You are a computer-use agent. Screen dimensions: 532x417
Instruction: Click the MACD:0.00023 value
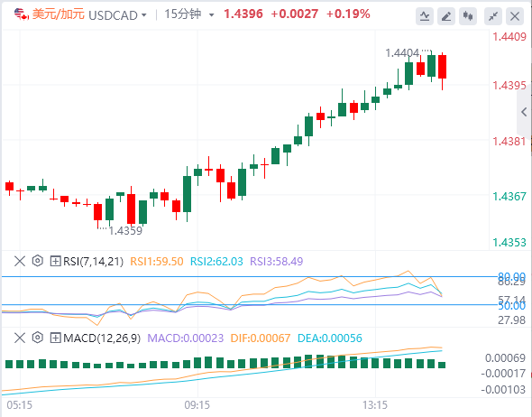click(186, 338)
